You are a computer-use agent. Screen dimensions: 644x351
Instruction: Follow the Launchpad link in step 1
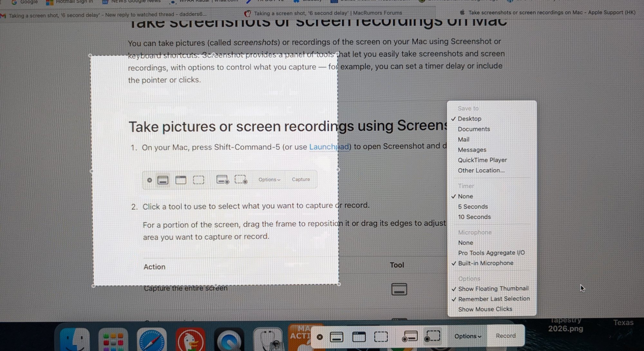[x=329, y=147]
